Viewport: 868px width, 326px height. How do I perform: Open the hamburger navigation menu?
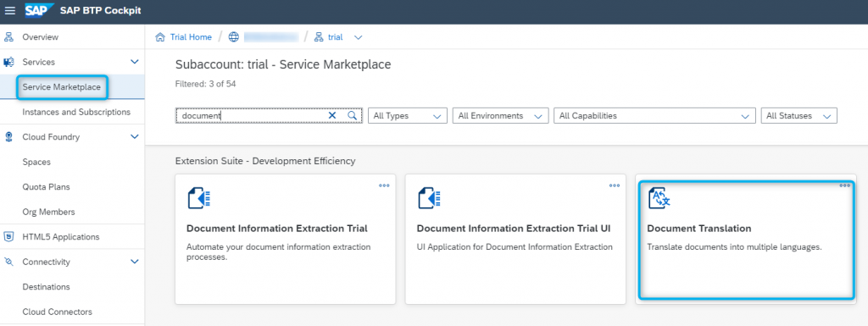click(x=10, y=11)
